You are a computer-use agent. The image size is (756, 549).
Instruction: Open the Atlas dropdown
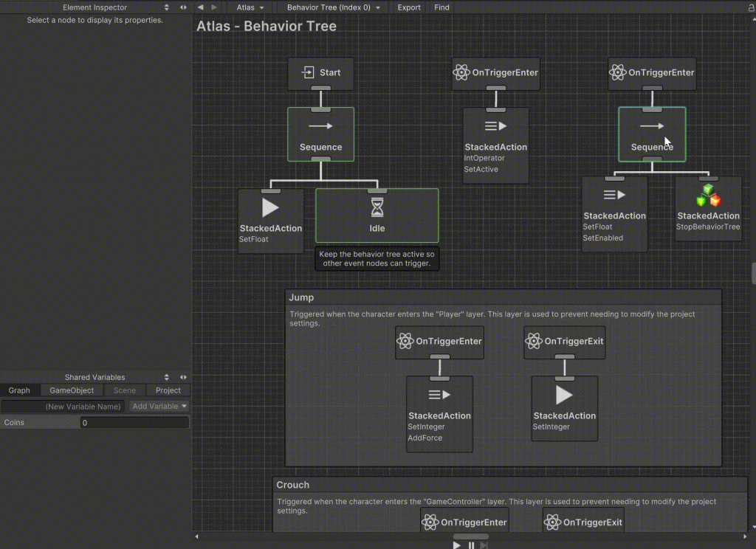coord(250,7)
